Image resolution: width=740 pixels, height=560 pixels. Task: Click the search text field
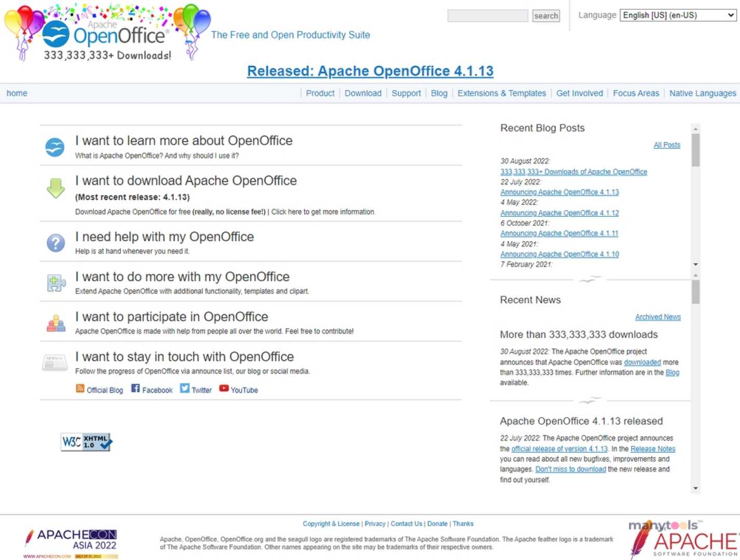click(x=487, y=16)
